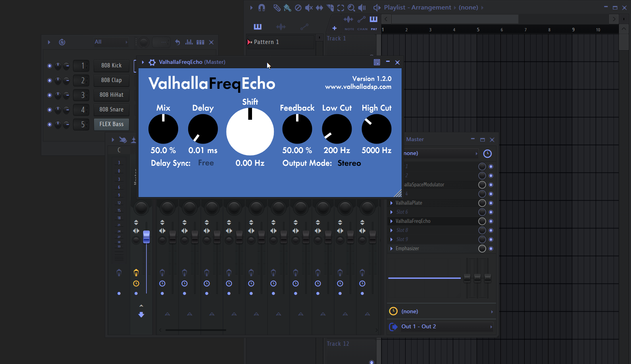Select the Zoom tool in Playlist toolbar
The width and height of the screenshot is (631, 364).
tap(351, 8)
